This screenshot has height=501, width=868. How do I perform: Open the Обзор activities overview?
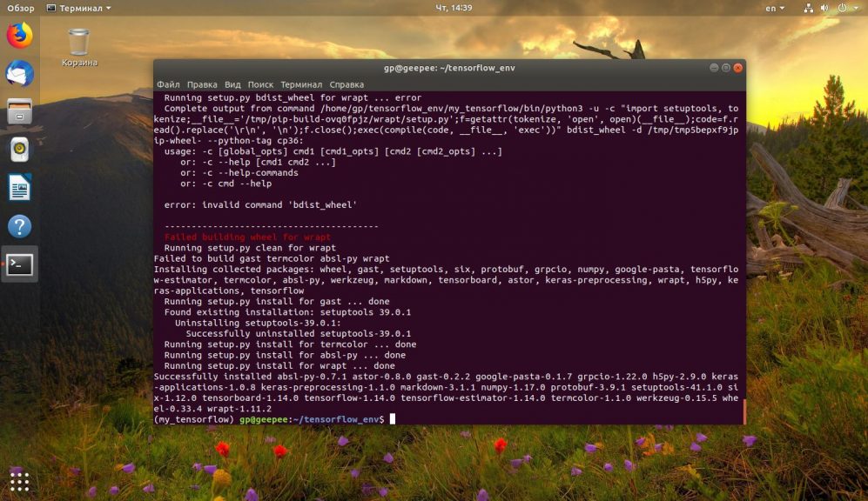(21, 8)
